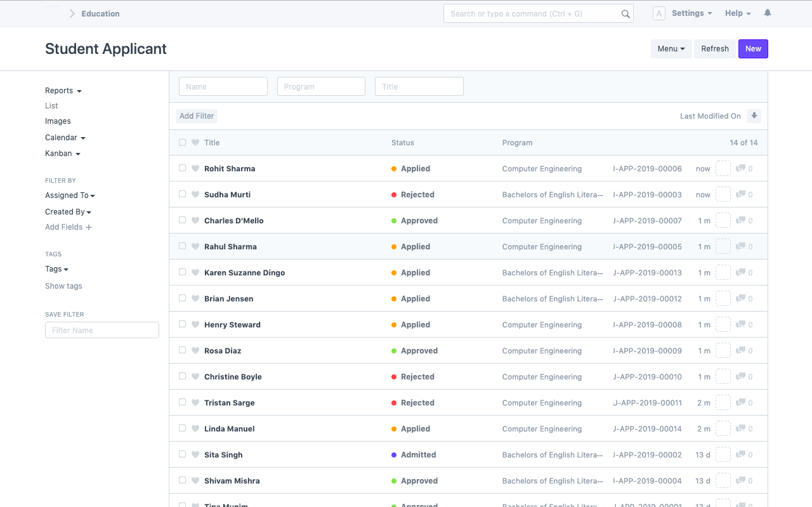The image size is (812, 507).
Task: Expand the Assigned To filter dropdown
Action: pyautogui.click(x=70, y=195)
